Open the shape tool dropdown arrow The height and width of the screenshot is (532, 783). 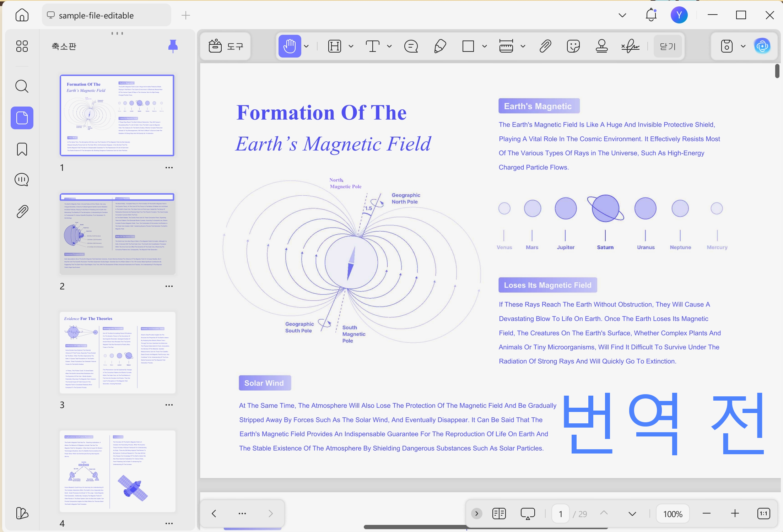click(x=485, y=46)
